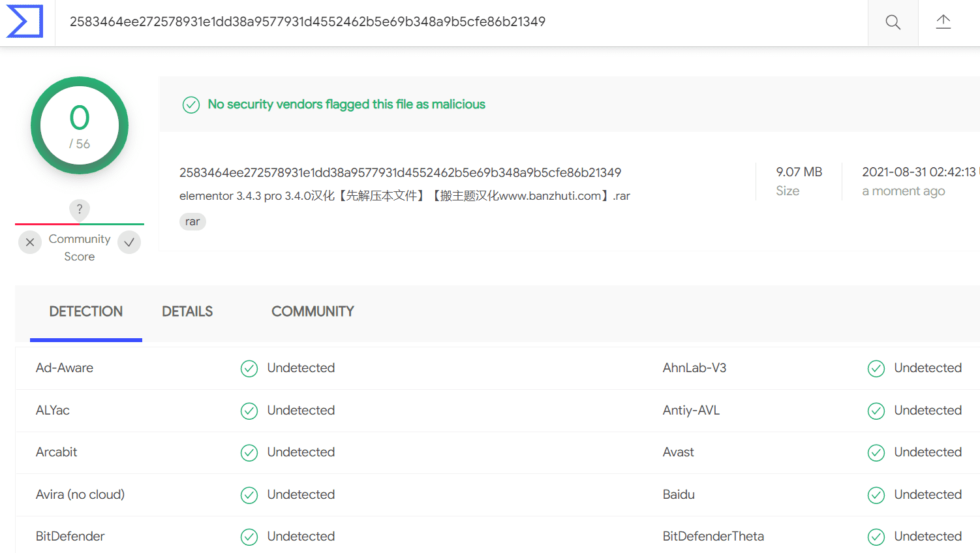980x553 pixels.
Task: Click the hash search input field
Action: pyautogui.click(x=461, y=22)
